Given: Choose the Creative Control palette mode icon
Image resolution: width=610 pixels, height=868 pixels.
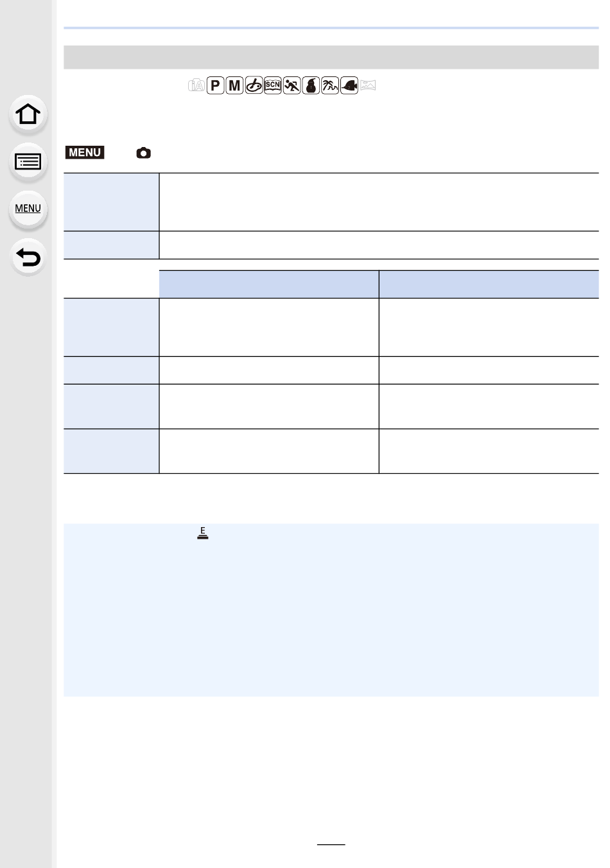Looking at the screenshot, I should [x=254, y=85].
